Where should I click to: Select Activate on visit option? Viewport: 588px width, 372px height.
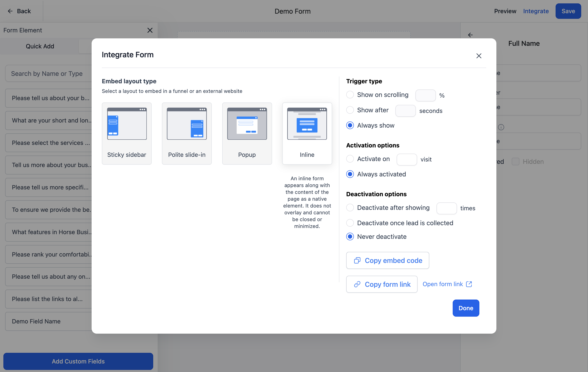(350, 159)
